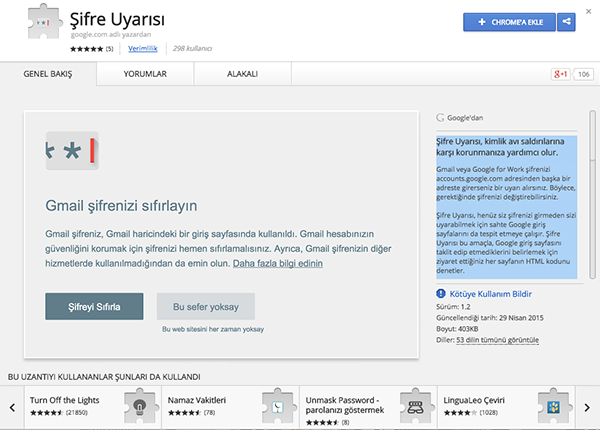Click the Boyut: 403KB text
600x430 pixels.
pos(457,329)
